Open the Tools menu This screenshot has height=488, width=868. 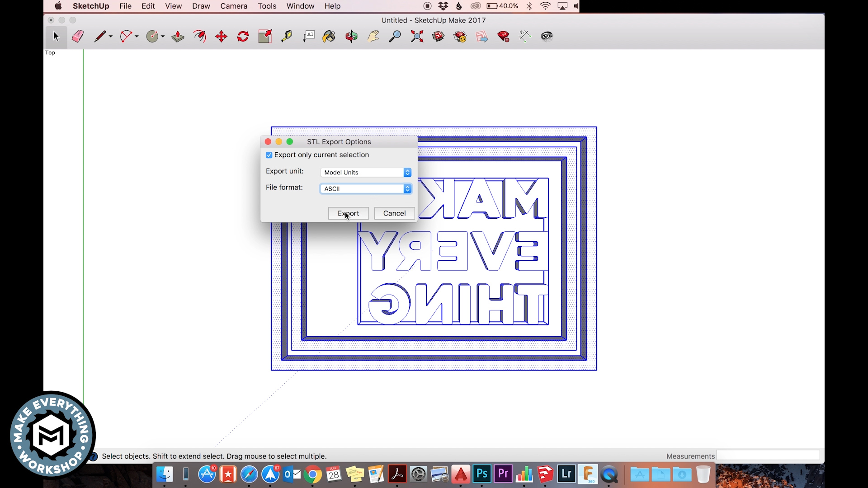[267, 6]
